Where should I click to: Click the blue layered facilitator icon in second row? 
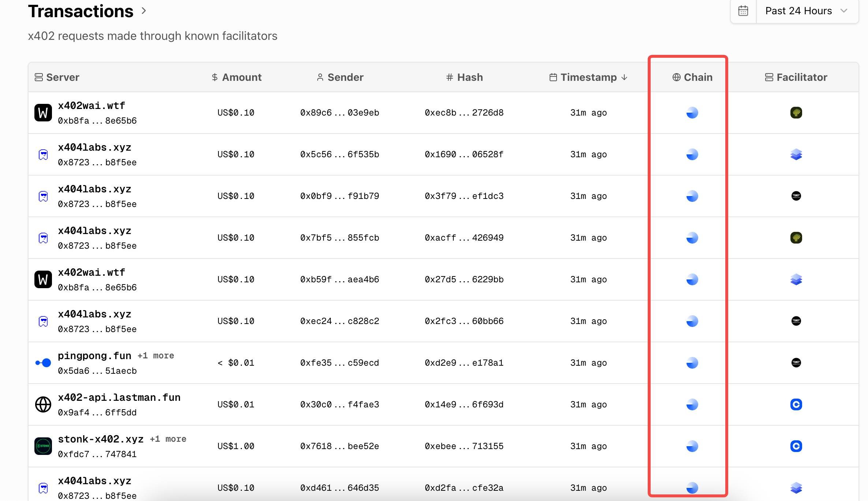tap(796, 154)
